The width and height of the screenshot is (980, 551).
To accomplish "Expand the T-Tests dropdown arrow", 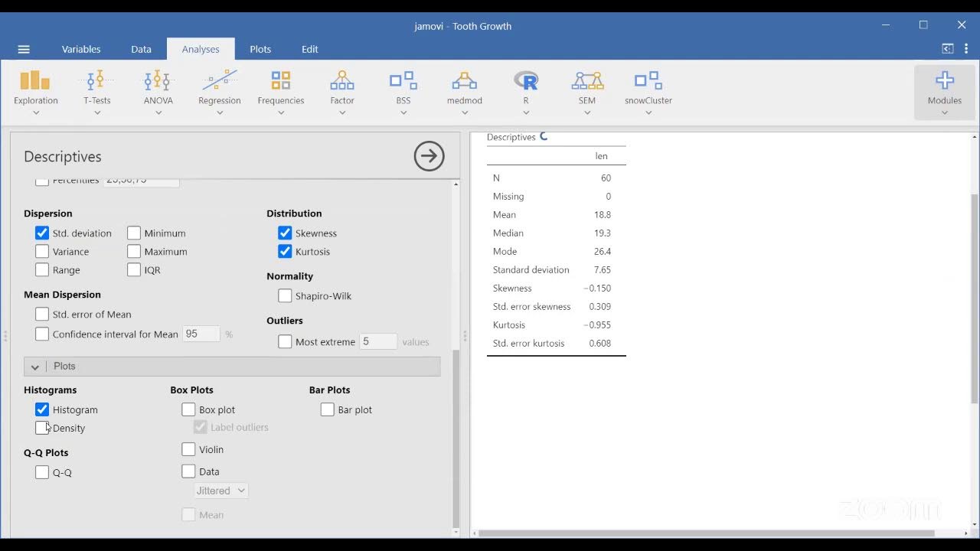I will pyautogui.click(x=97, y=113).
